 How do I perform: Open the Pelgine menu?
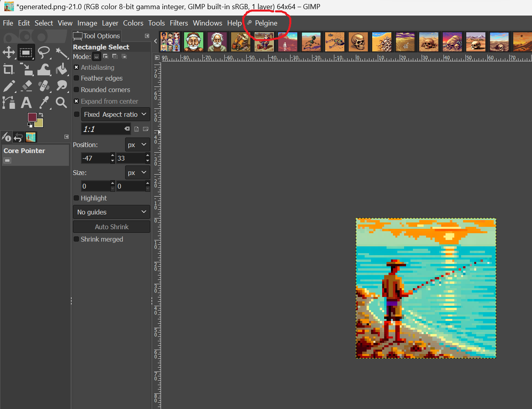(266, 23)
